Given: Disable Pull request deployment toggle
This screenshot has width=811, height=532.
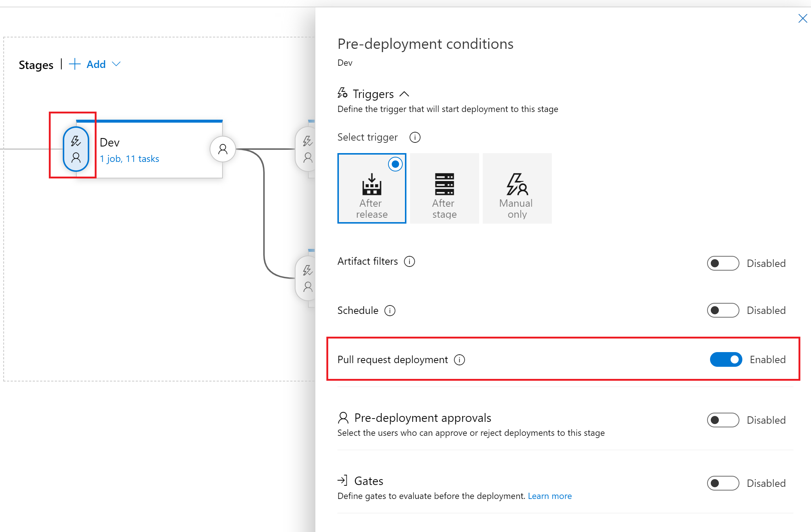Looking at the screenshot, I should 726,359.
